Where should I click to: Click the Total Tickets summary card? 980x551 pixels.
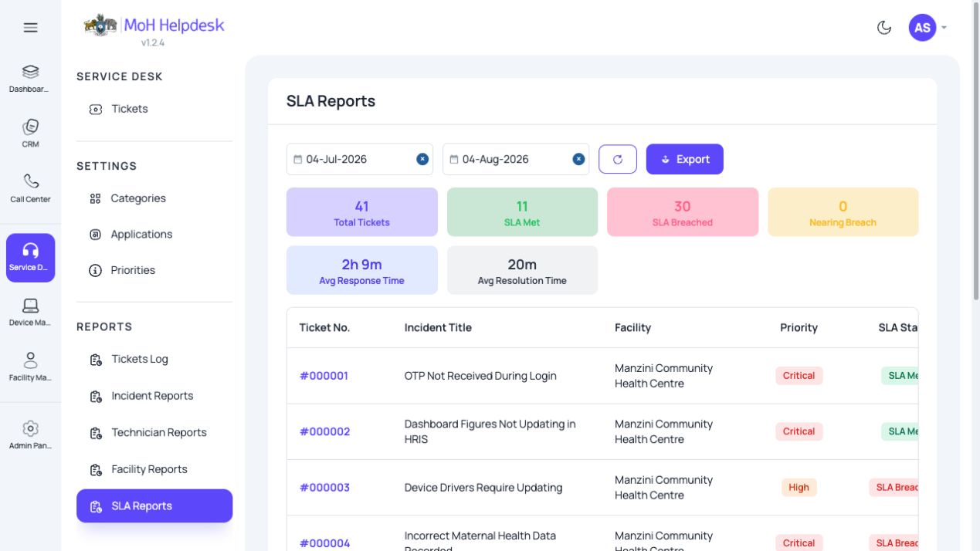(x=362, y=212)
